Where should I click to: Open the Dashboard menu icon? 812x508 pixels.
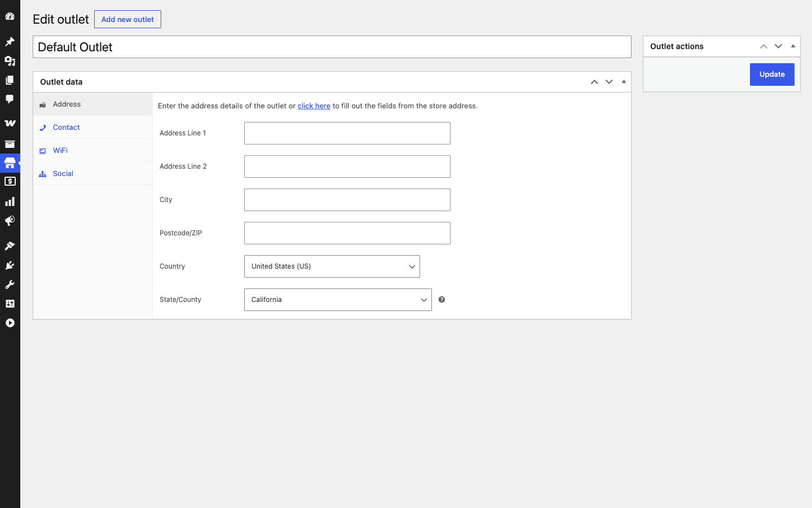[x=10, y=16]
